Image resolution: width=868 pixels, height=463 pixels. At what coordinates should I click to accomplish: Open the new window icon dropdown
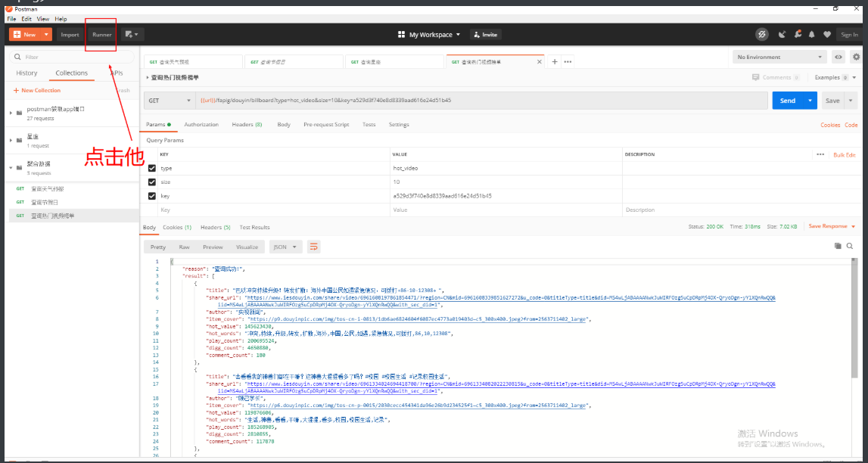[133, 34]
